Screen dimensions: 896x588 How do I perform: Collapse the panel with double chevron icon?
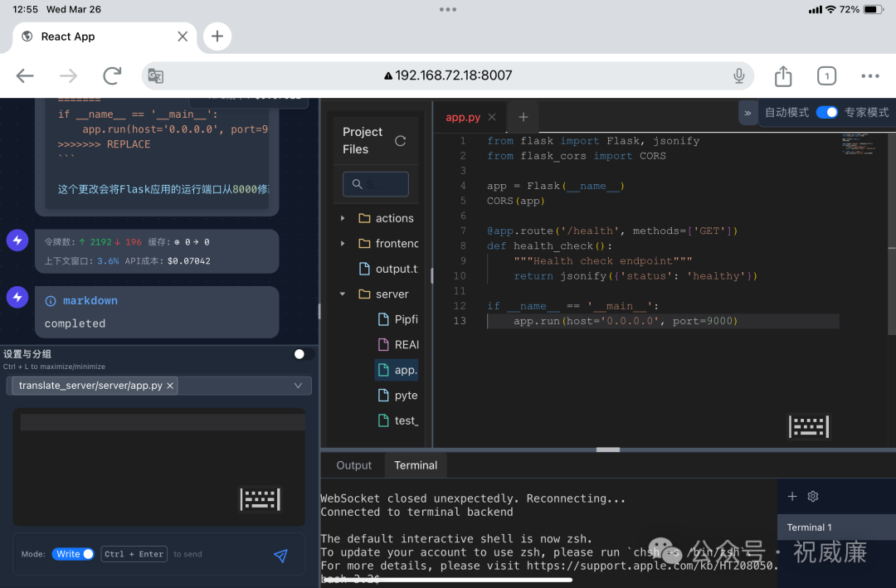click(x=747, y=113)
